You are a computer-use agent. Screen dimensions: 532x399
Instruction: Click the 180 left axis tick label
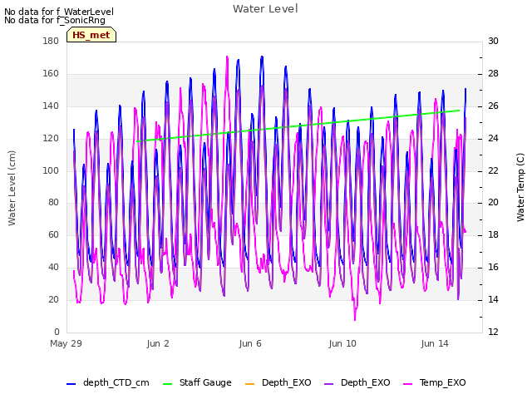(51, 41)
